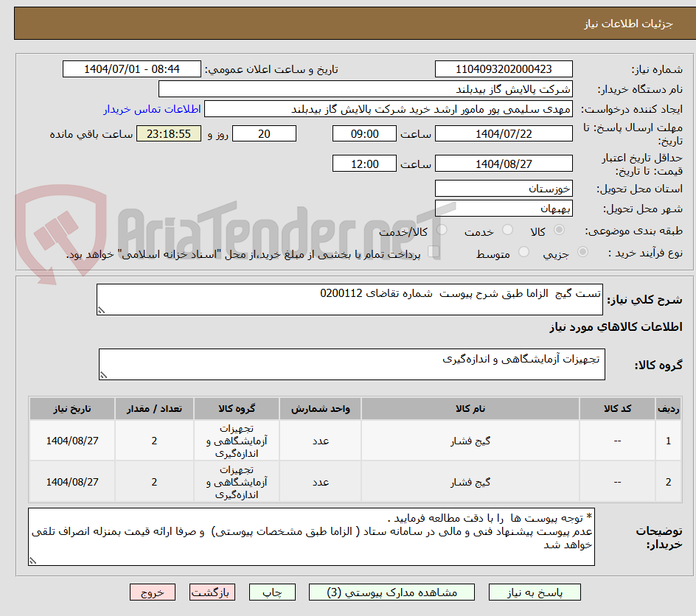
Task: Select the متوسط purchase process radio
Action: [x=524, y=251]
